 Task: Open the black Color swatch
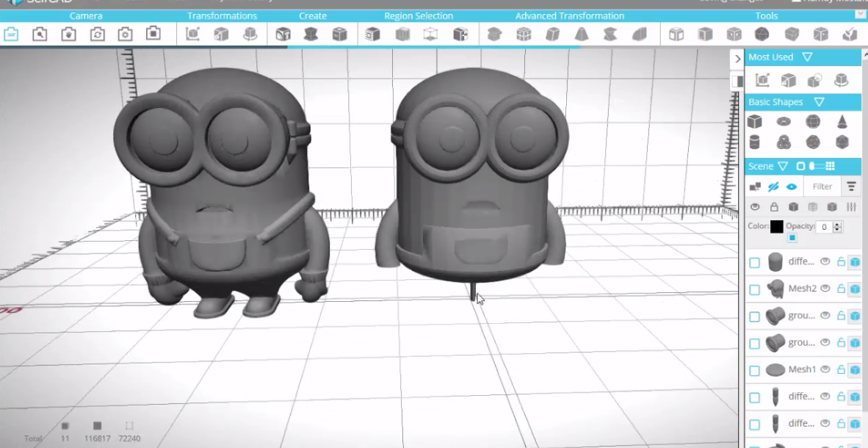click(777, 226)
